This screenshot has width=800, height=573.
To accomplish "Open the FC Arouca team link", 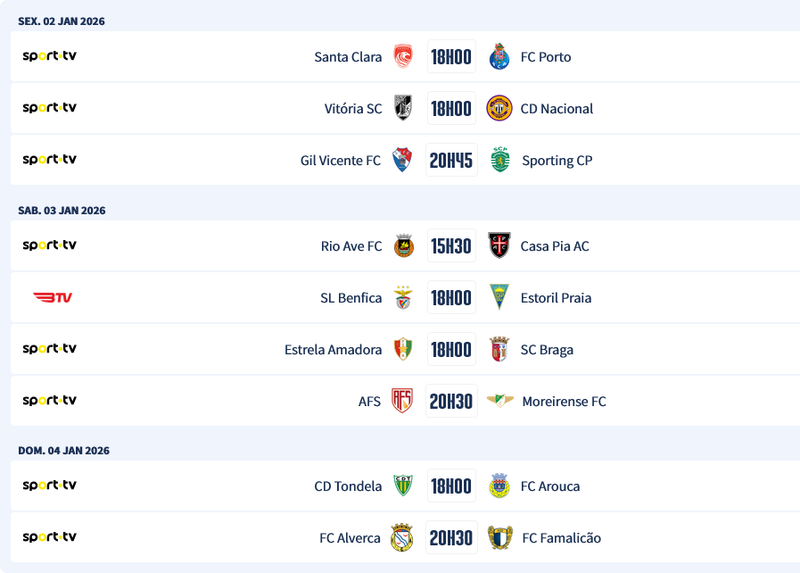I will (550, 487).
